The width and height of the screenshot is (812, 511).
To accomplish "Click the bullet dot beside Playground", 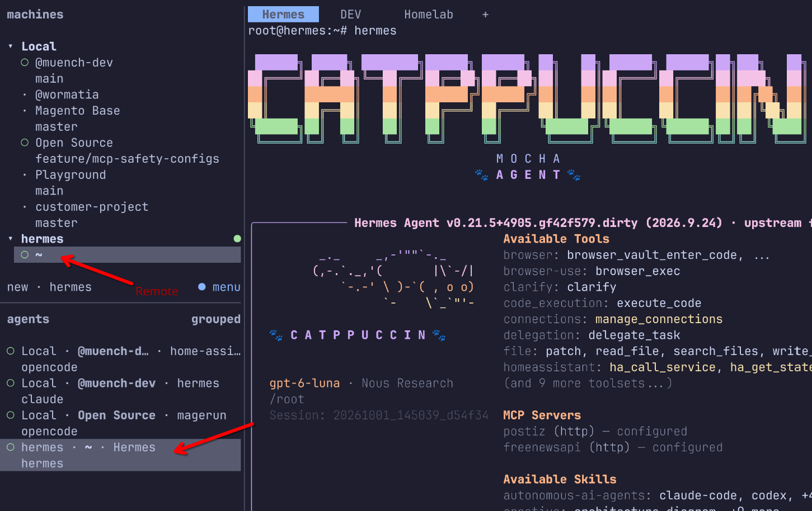I will coord(25,175).
